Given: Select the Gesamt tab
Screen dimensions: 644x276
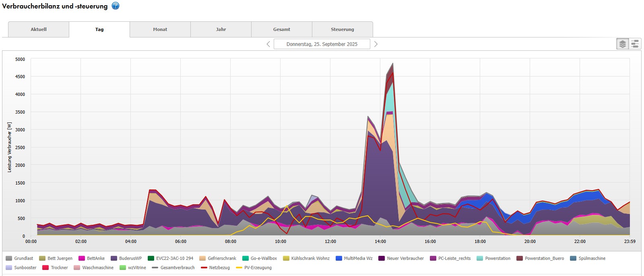Looking at the screenshot, I should click(x=282, y=29).
